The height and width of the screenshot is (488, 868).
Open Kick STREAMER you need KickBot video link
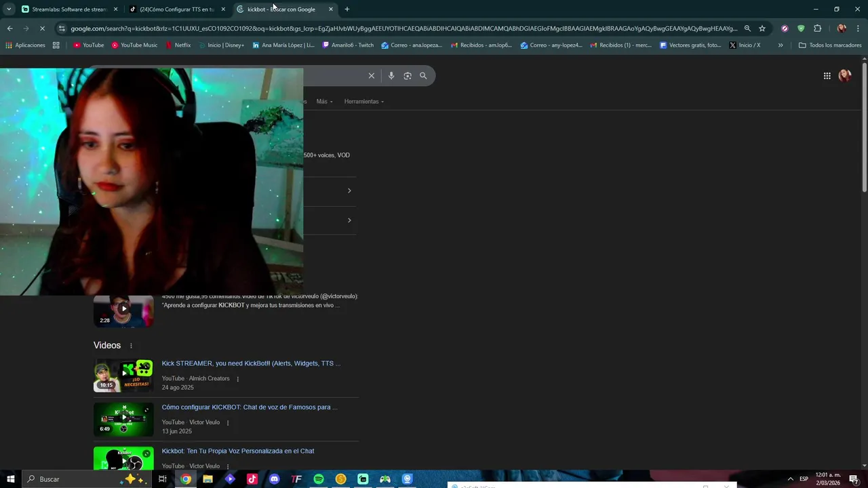[x=251, y=363]
